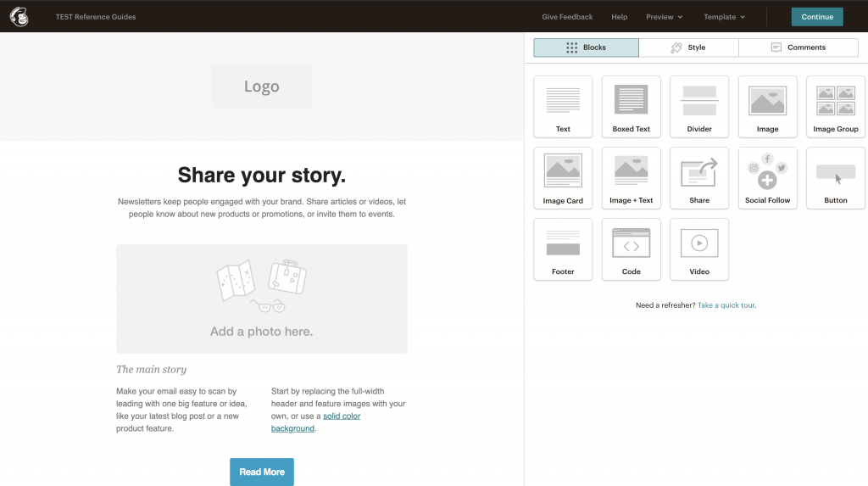Select the Boxed Text block

(x=631, y=107)
